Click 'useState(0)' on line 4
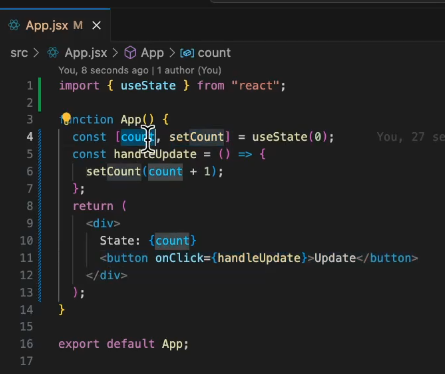The height and width of the screenshot is (374, 445). [289, 137]
